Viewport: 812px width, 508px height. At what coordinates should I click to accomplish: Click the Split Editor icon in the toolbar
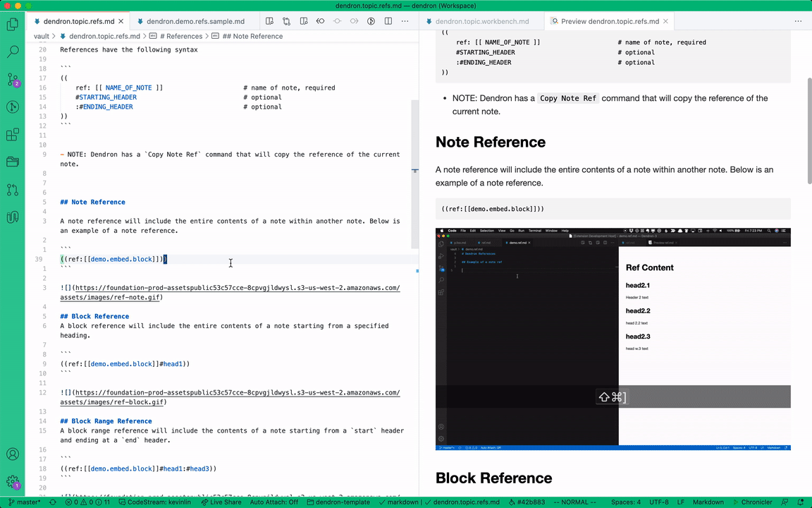point(388,21)
